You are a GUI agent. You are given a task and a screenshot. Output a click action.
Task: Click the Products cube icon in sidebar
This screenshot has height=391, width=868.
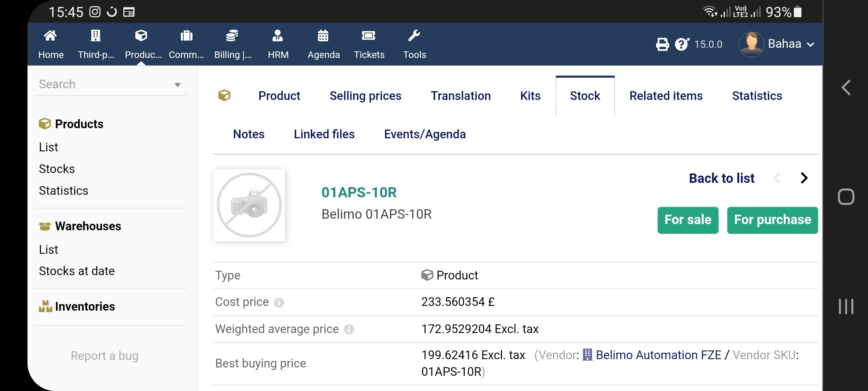(x=45, y=124)
